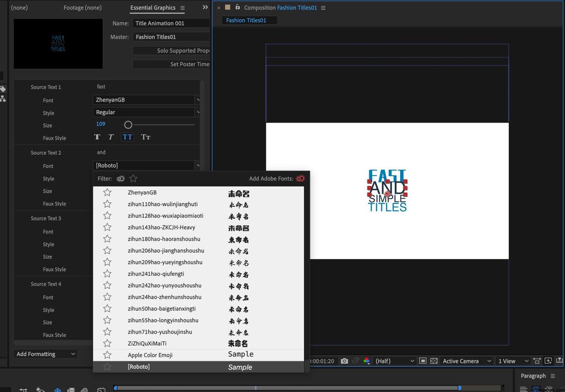
Task: Enable Faux Italic for Source Text 1
Action: coord(111,137)
